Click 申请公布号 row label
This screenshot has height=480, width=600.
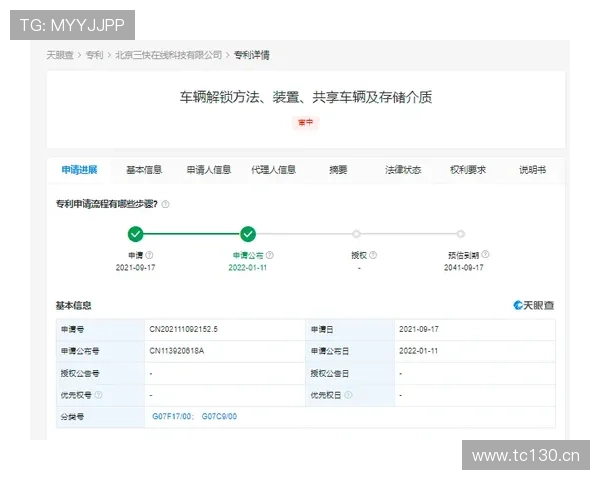(x=80, y=351)
